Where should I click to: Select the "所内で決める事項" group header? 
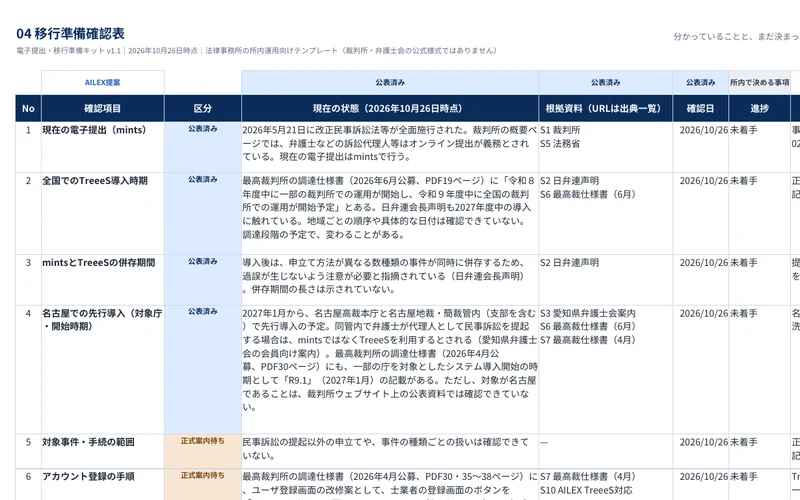759,82
